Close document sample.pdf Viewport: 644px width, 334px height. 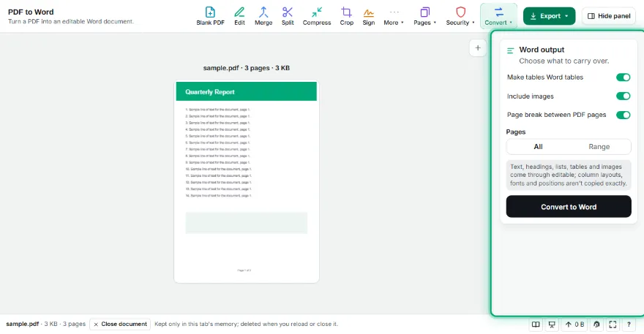[120, 324]
